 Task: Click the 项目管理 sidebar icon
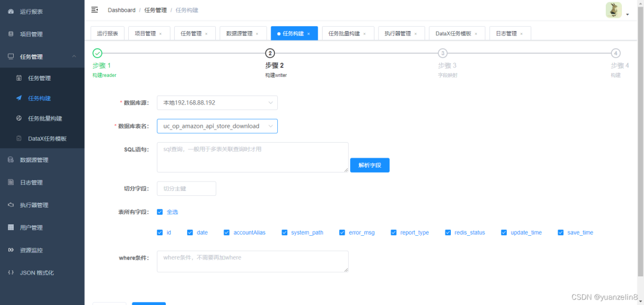[11, 34]
